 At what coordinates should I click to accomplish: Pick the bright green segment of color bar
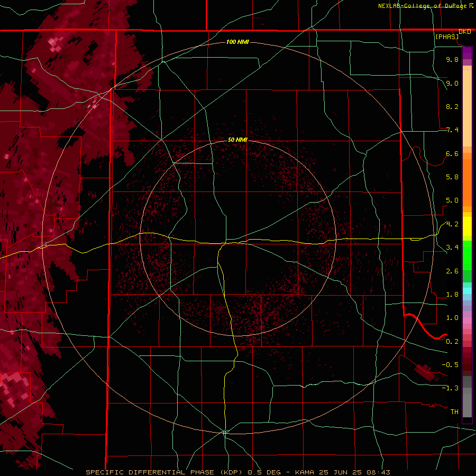pos(467,255)
